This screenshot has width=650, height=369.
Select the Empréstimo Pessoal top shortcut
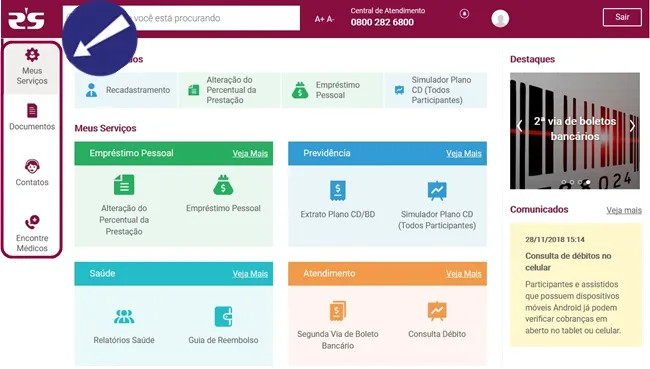click(x=332, y=90)
